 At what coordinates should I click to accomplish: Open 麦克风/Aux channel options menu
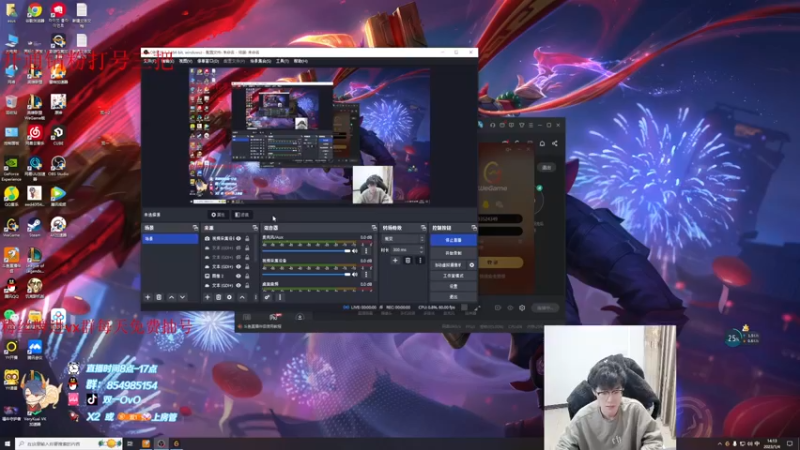click(366, 251)
